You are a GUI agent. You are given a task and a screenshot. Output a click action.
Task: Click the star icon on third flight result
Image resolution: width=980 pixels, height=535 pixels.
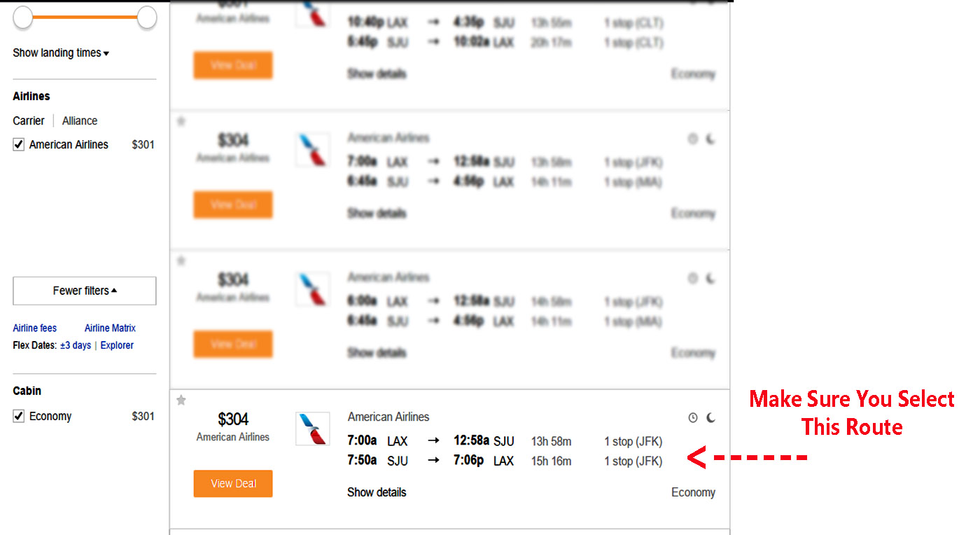pyautogui.click(x=181, y=261)
